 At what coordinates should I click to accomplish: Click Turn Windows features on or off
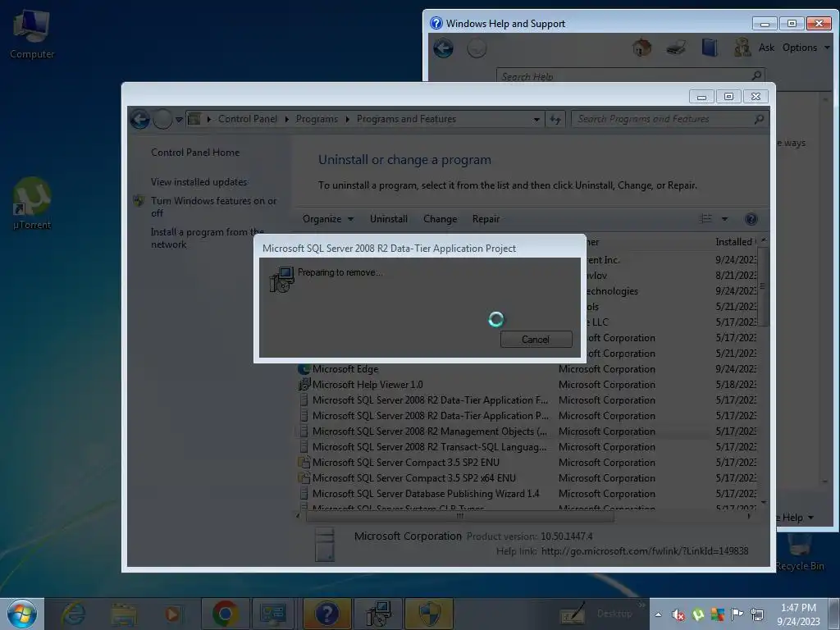(213, 207)
